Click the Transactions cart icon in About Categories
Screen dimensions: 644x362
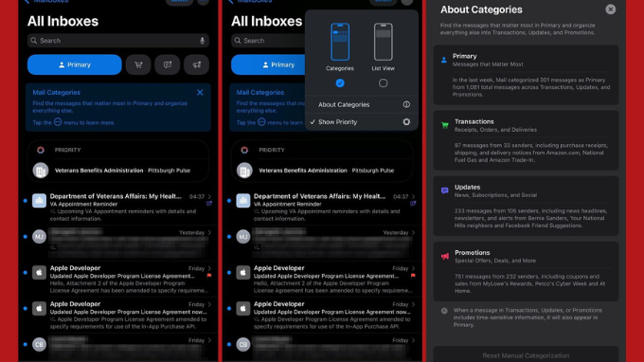coord(445,125)
